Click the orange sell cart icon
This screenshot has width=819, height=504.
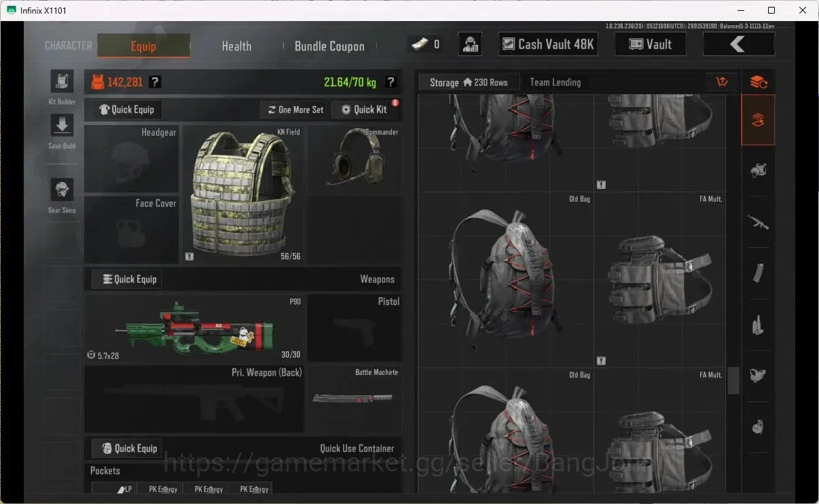pyautogui.click(x=722, y=82)
